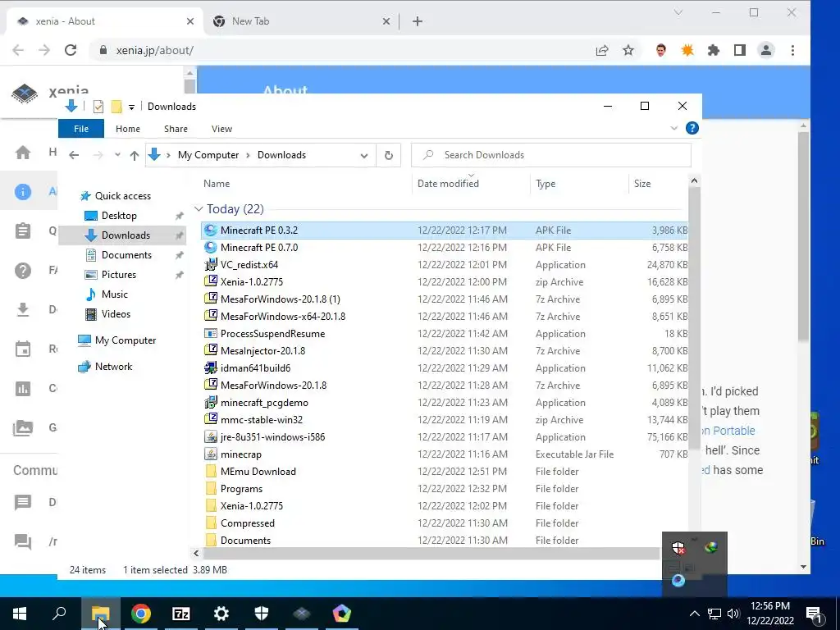Open Pictures in the navigation pane
Viewport: 840px width, 630px height.
tap(118, 274)
